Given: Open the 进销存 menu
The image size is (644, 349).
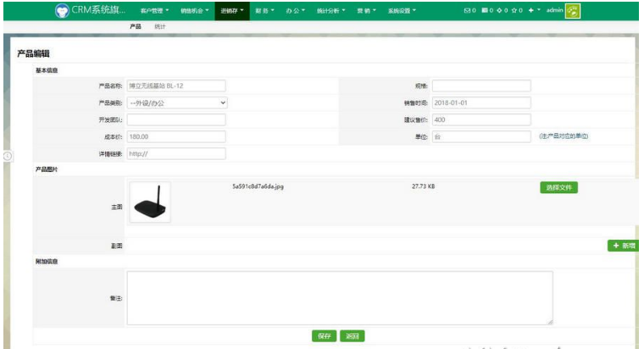Looking at the screenshot, I should coord(232,11).
